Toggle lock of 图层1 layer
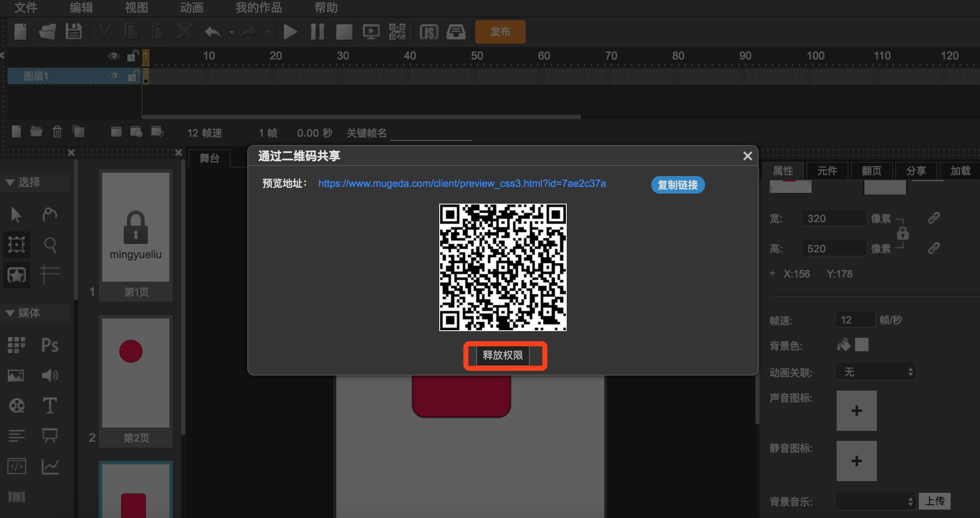The height and width of the screenshot is (518, 980). (133, 76)
